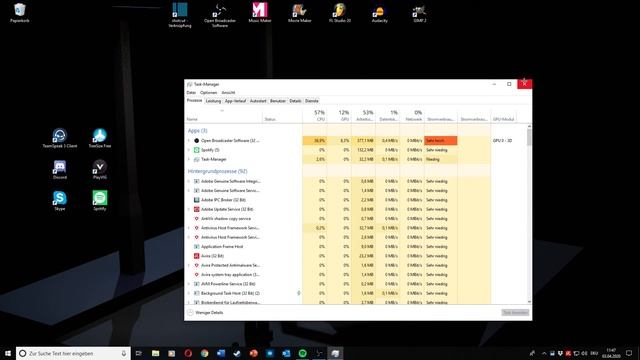Open the TeamSpeak 3 Client desktop icon
Image resolution: width=640 pixels, height=360 pixels.
60,138
